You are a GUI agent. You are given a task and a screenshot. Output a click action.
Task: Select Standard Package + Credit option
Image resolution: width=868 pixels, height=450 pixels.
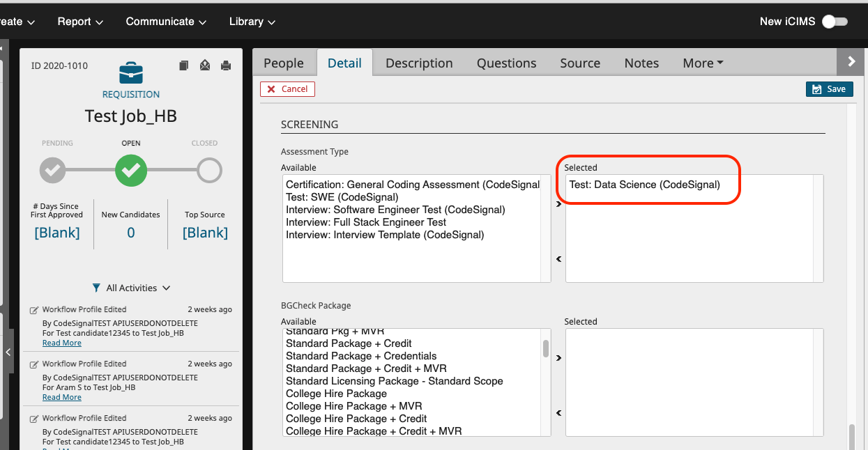(x=349, y=343)
